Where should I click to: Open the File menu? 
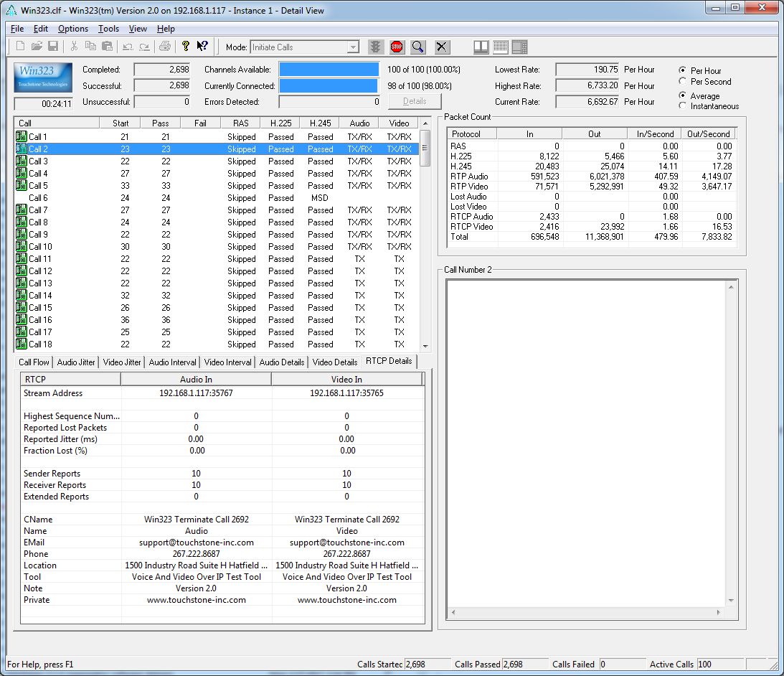(x=17, y=29)
